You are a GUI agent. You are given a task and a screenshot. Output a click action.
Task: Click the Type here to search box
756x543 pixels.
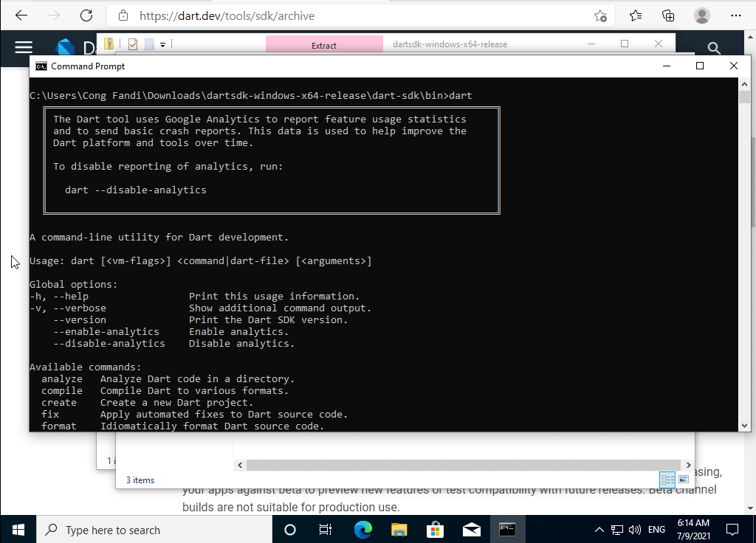coord(154,530)
